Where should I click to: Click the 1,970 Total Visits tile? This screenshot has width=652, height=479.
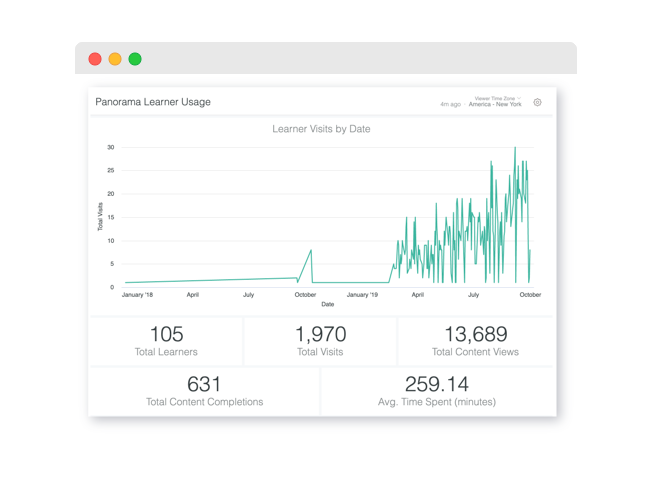[x=320, y=341]
